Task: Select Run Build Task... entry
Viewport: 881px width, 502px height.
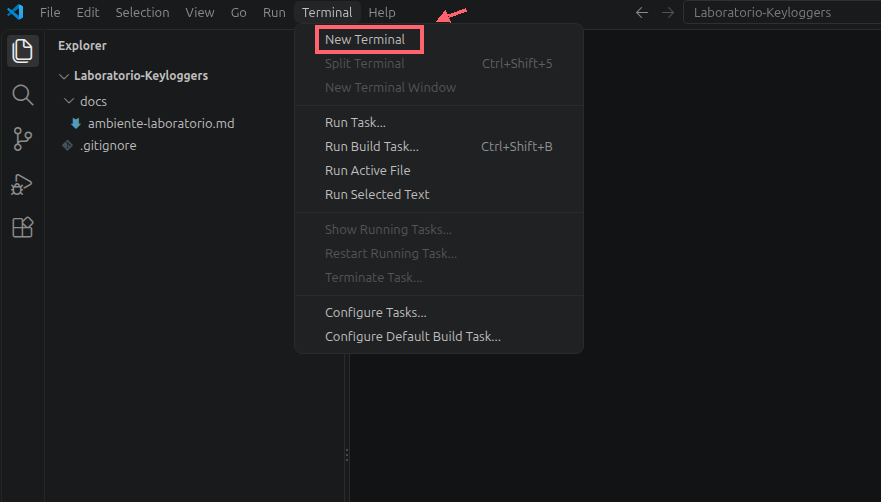Action: click(439, 147)
